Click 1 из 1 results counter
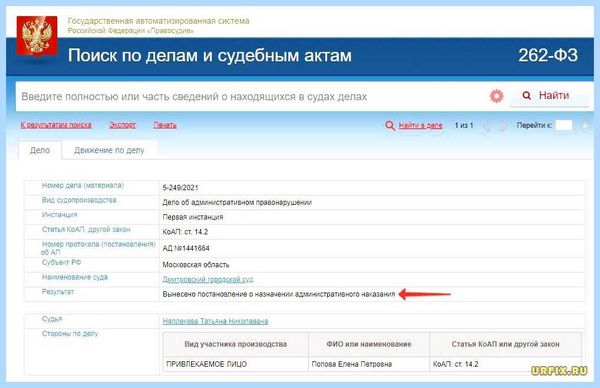 (x=464, y=125)
